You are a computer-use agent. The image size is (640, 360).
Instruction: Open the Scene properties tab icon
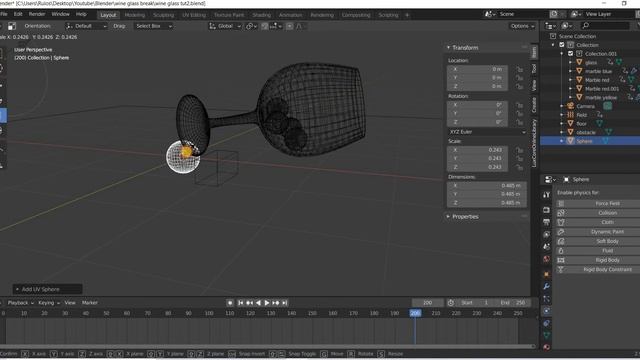(546, 247)
